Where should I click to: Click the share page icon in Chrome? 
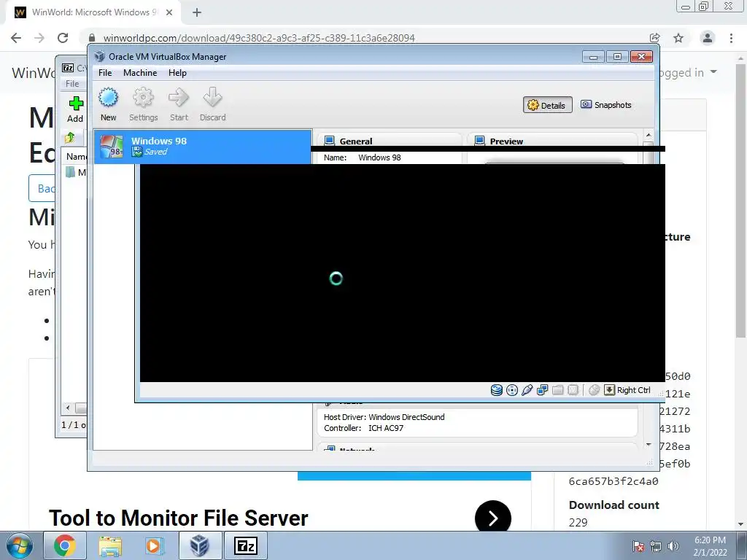click(654, 38)
